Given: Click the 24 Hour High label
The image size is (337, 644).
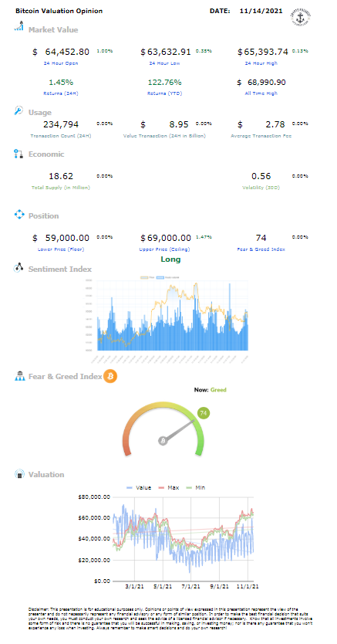Looking at the screenshot, I should [x=261, y=63].
